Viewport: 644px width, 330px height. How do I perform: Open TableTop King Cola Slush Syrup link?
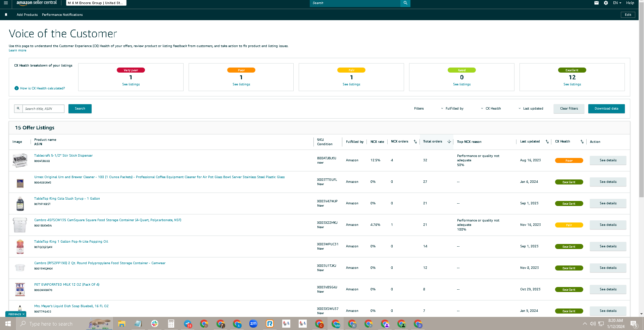click(x=67, y=199)
